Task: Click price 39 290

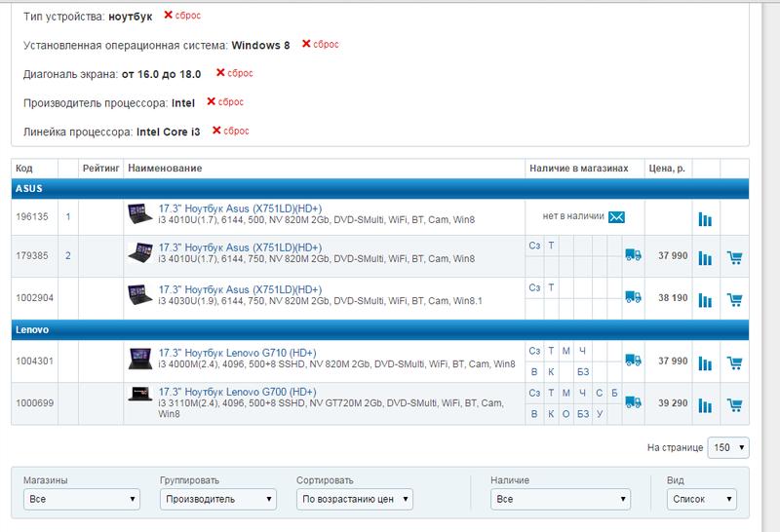Action: [x=673, y=403]
